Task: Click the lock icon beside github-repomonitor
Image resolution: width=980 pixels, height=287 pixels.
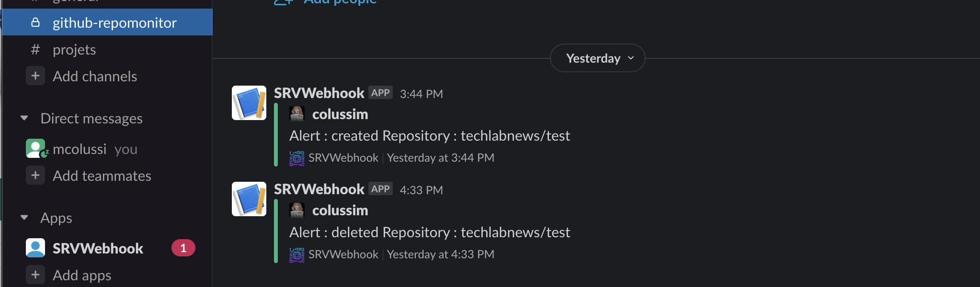Action: (x=35, y=22)
